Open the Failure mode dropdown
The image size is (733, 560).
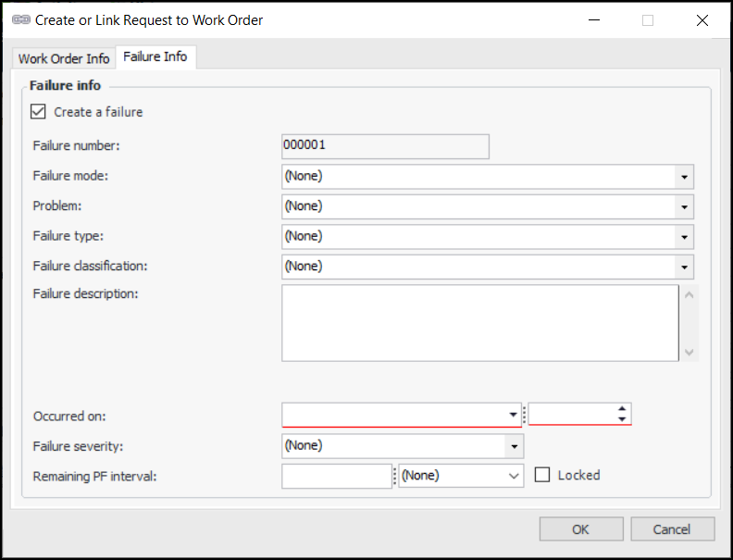tap(684, 176)
